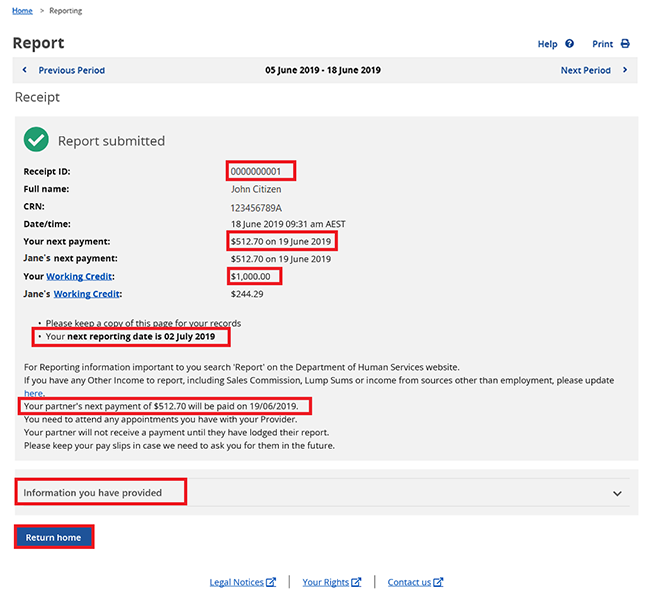The width and height of the screenshot is (650, 595).
Task: Select the Receipt ID number 0000000001
Action: coord(260,171)
